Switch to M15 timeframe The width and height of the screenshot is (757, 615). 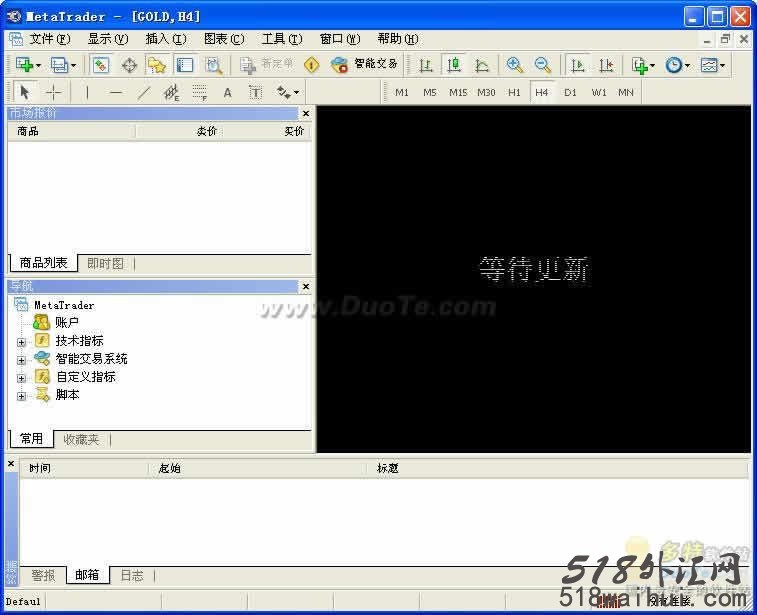coord(458,92)
